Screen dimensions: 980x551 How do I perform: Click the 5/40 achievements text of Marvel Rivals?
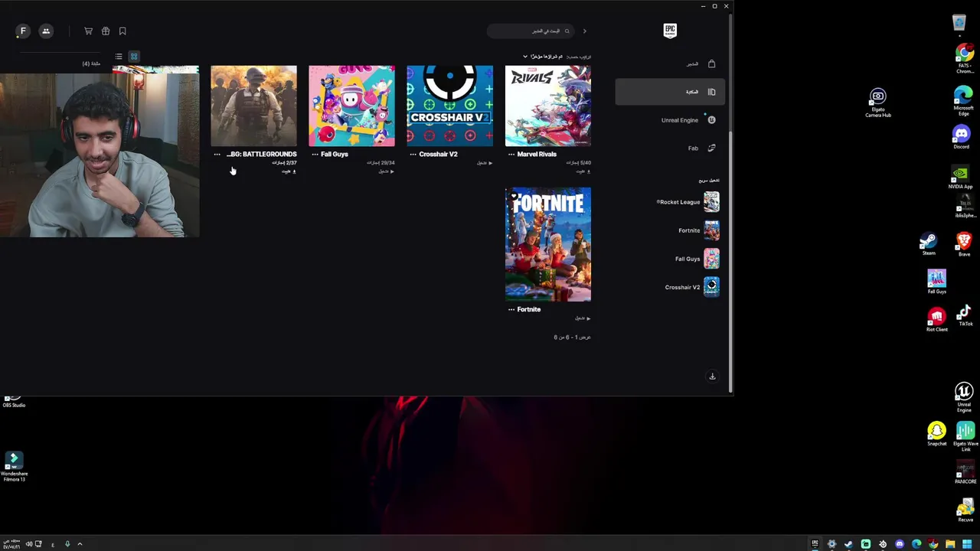[x=578, y=163]
